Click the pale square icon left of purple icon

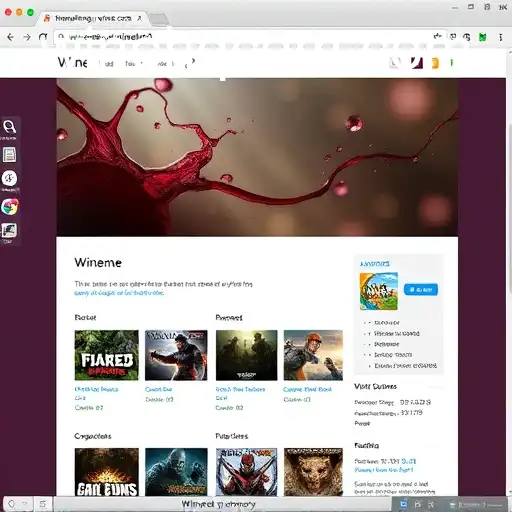395,63
